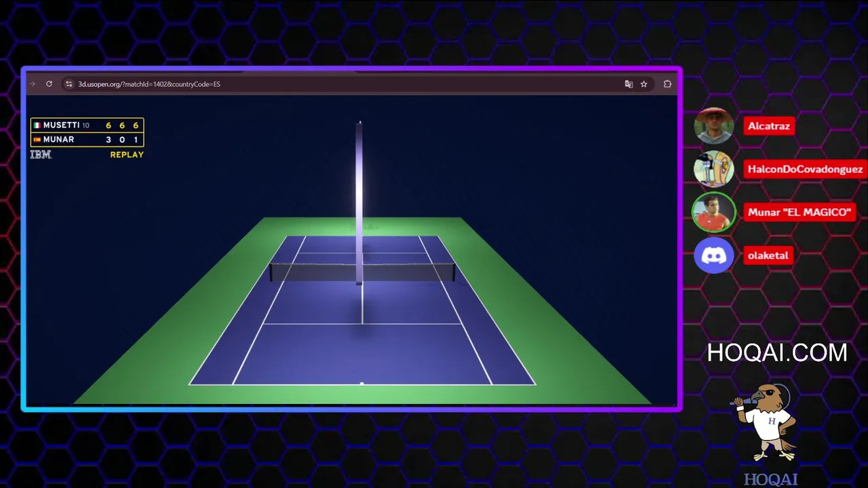The image size is (868, 488).
Task: Click the Alcatraz user avatar
Action: pyautogui.click(x=714, y=125)
